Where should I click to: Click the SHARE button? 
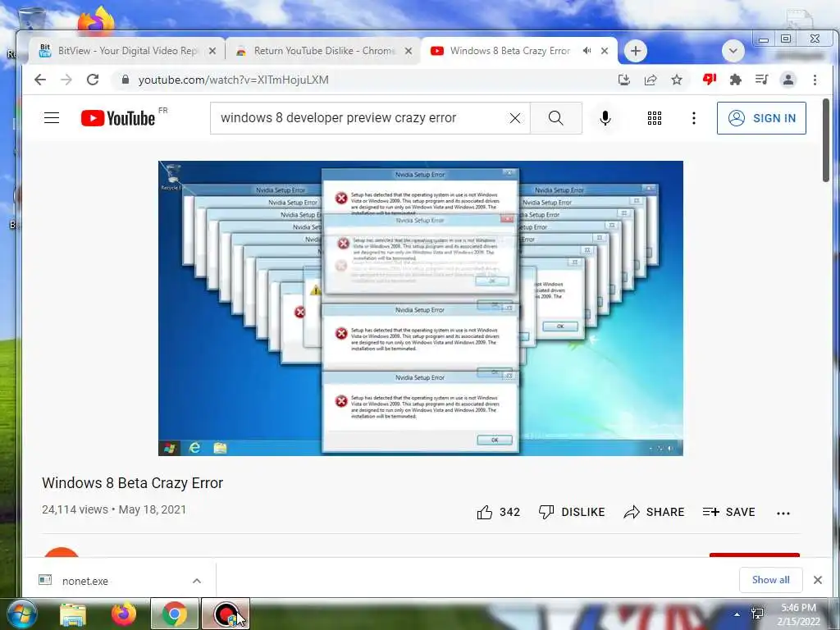pyautogui.click(x=654, y=512)
